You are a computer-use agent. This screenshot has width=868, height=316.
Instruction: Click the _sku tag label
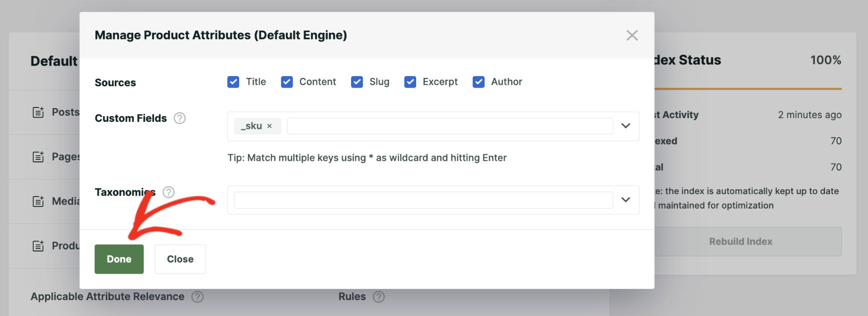pyautogui.click(x=251, y=126)
